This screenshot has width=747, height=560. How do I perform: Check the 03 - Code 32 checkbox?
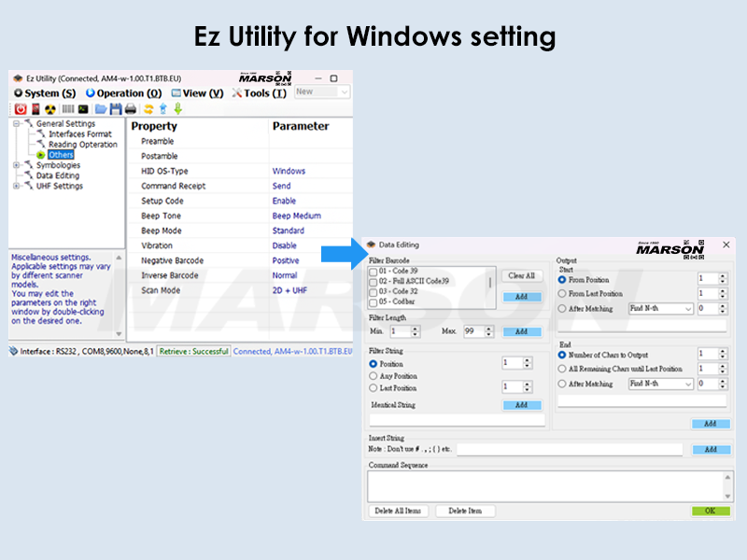[373, 292]
